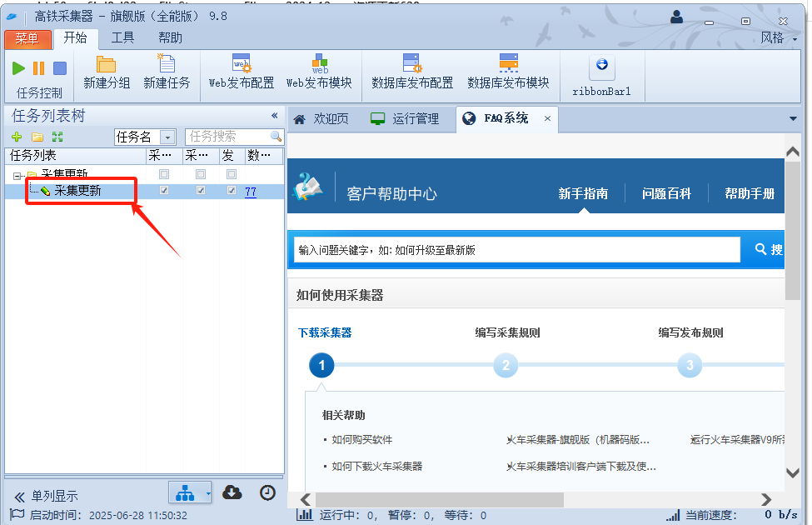
Task: Click the ribbonBar1 blue arrow icon
Action: [x=602, y=65]
